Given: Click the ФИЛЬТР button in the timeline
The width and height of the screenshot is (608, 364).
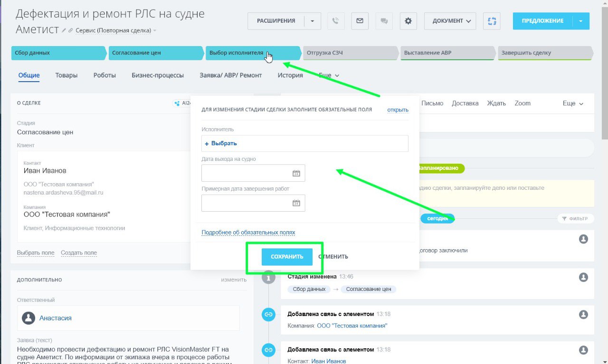Looking at the screenshot, I should [x=575, y=219].
